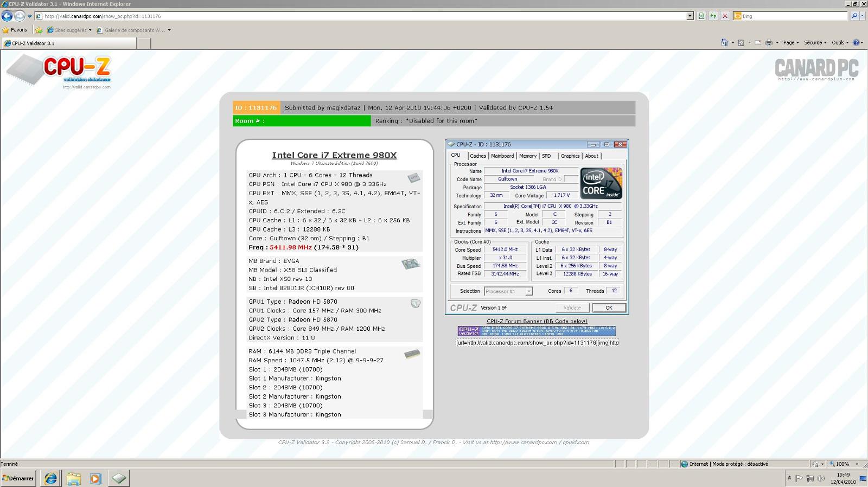
Task: Go back with the browser Back arrow
Action: coord(7,16)
